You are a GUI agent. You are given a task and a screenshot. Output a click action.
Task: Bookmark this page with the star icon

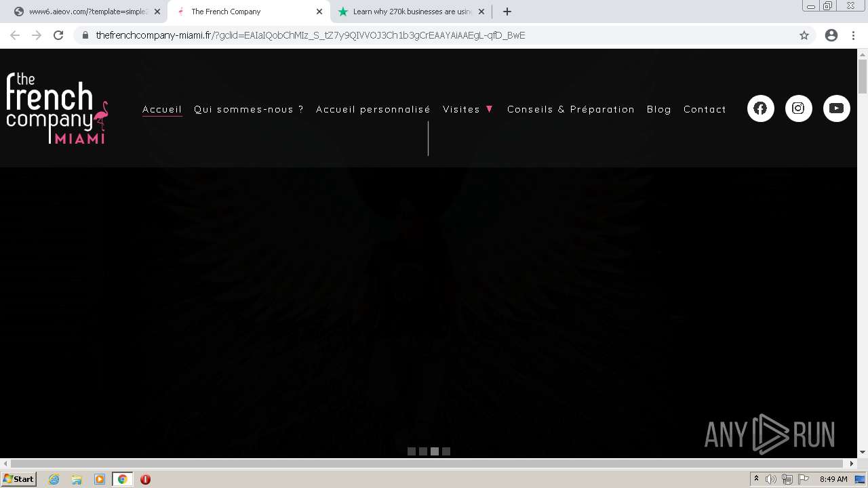[x=804, y=35]
